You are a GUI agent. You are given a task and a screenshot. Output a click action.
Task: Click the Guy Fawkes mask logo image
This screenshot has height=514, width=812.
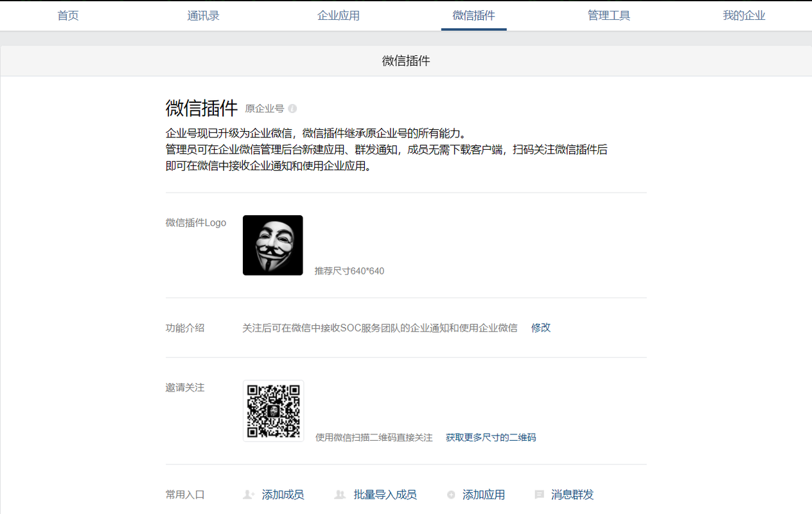[x=272, y=245]
